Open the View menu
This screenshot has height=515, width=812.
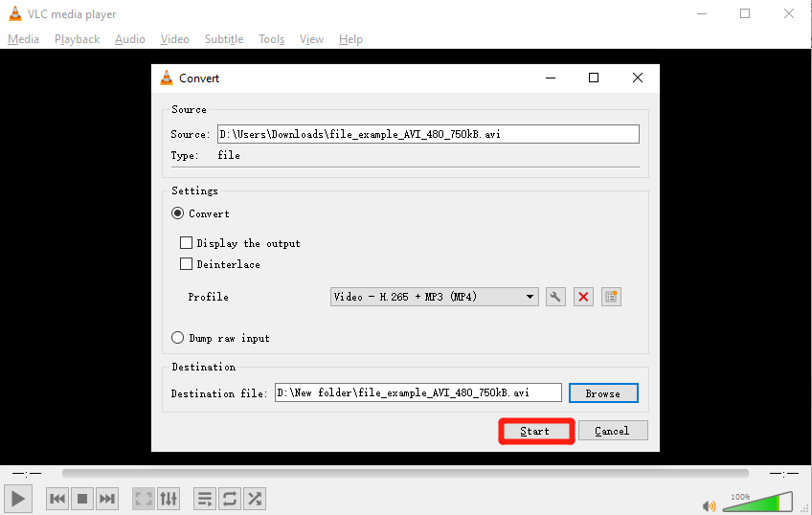pyautogui.click(x=311, y=39)
